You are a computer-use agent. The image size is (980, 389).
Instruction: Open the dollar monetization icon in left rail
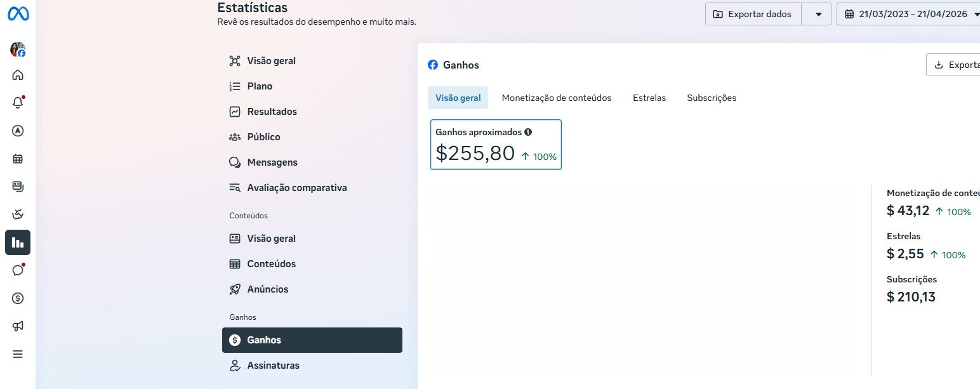click(x=18, y=298)
